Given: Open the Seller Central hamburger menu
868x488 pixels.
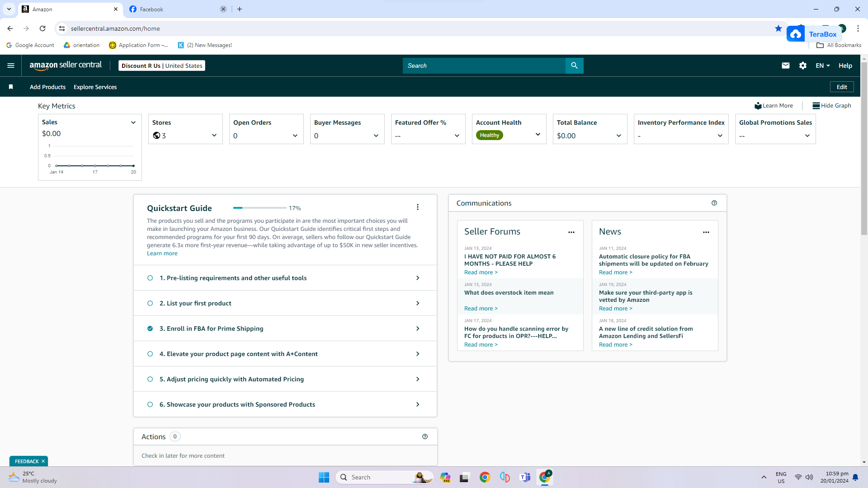Looking at the screenshot, I should pos(11,66).
